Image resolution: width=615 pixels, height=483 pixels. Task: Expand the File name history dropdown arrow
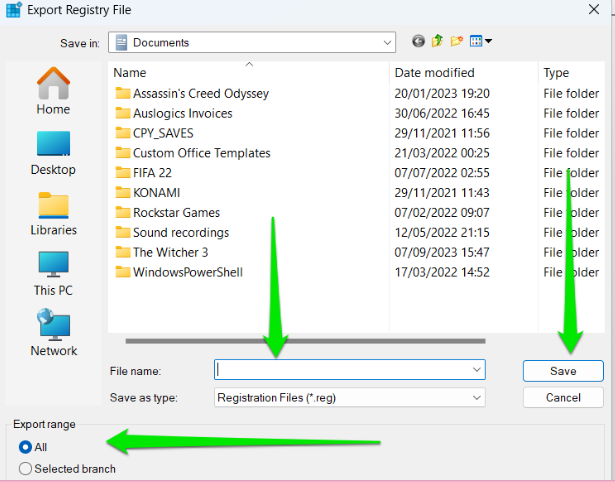coord(477,370)
